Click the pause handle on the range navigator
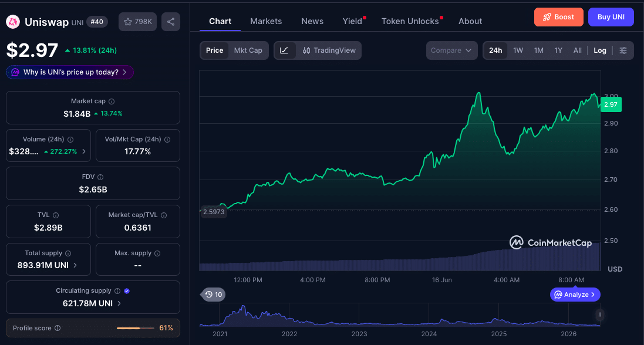Image resolution: width=644 pixels, height=345 pixels. (x=599, y=314)
